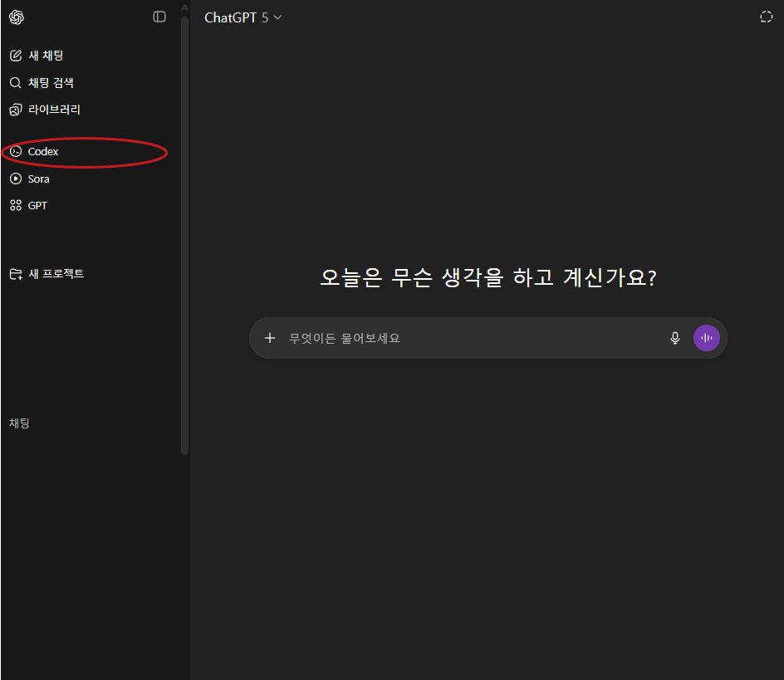Viewport: 784px width, 680px height.
Task: Click the GPT grid icon
Action: pyautogui.click(x=15, y=205)
